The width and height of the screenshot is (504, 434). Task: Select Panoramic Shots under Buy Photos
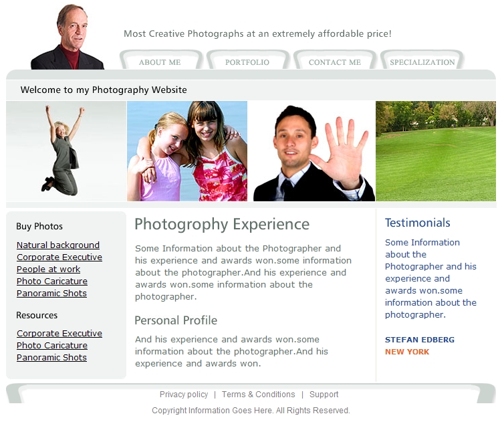tap(51, 294)
